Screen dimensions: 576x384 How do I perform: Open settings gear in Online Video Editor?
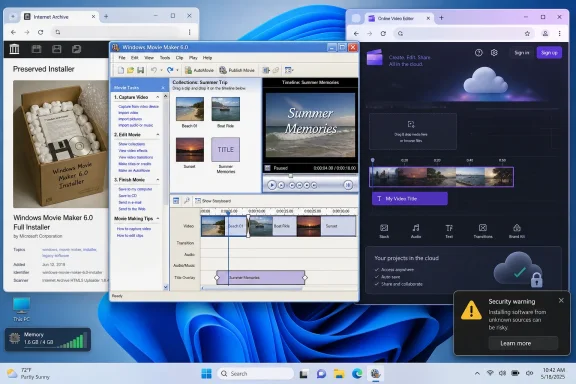(494, 53)
